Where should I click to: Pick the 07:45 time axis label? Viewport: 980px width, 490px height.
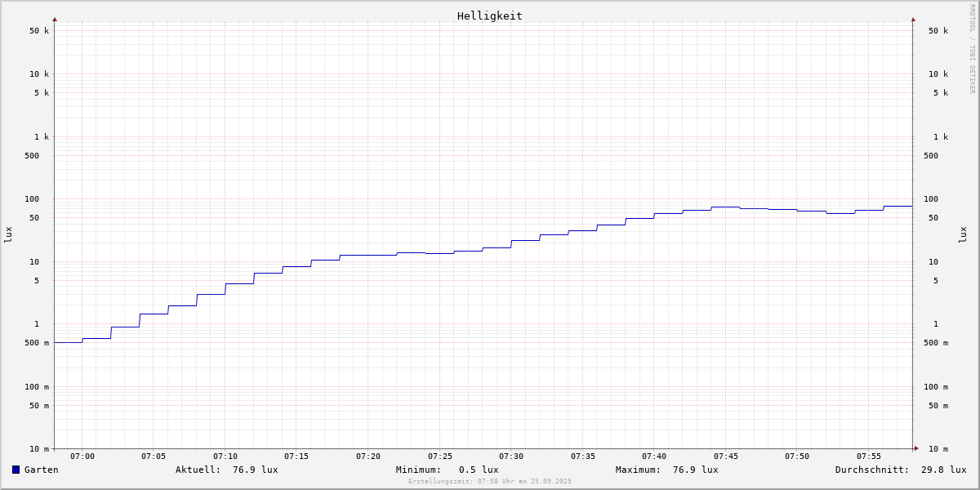(726, 457)
